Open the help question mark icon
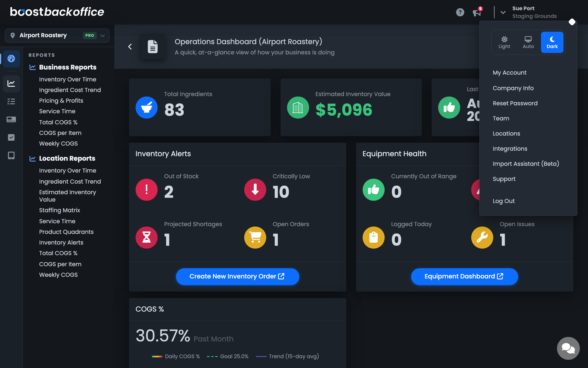The image size is (588, 368). click(x=460, y=12)
